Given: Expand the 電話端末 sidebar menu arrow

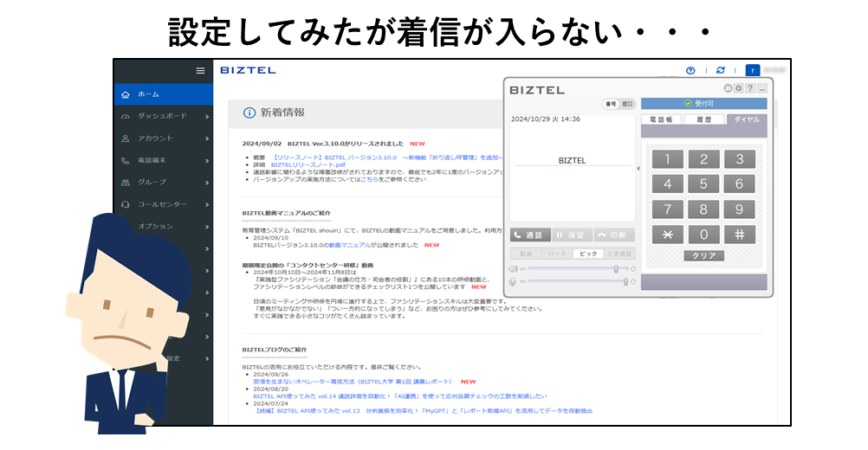Looking at the screenshot, I should pyautogui.click(x=207, y=161).
